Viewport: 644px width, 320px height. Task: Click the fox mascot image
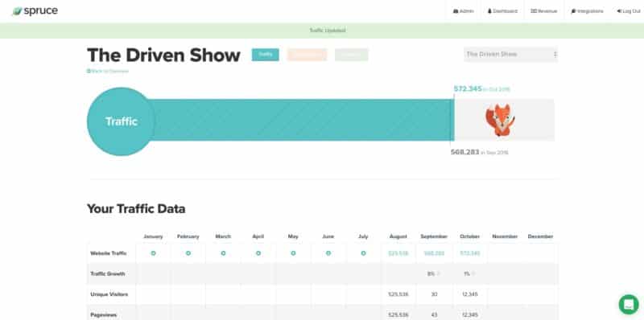coord(500,120)
